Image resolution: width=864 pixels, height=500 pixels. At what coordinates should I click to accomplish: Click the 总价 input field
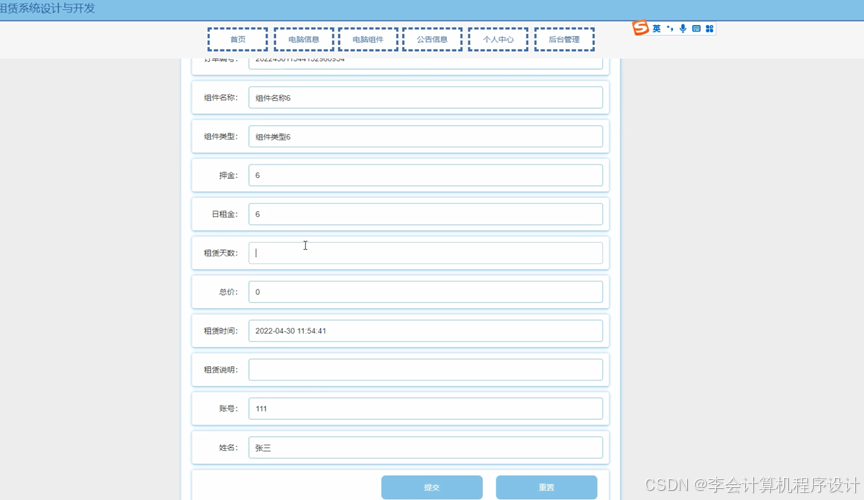point(425,292)
